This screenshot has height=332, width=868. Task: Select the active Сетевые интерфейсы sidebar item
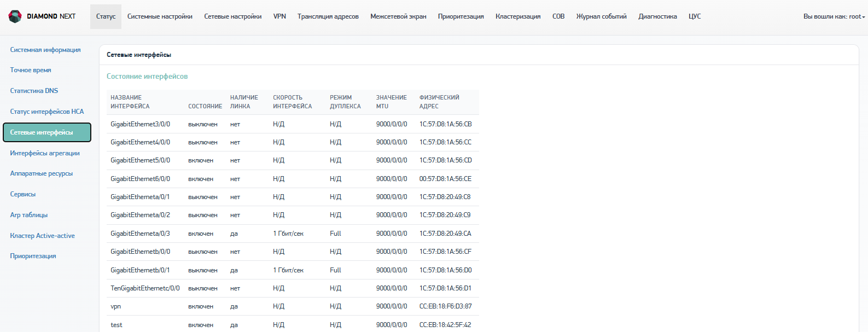pos(47,132)
